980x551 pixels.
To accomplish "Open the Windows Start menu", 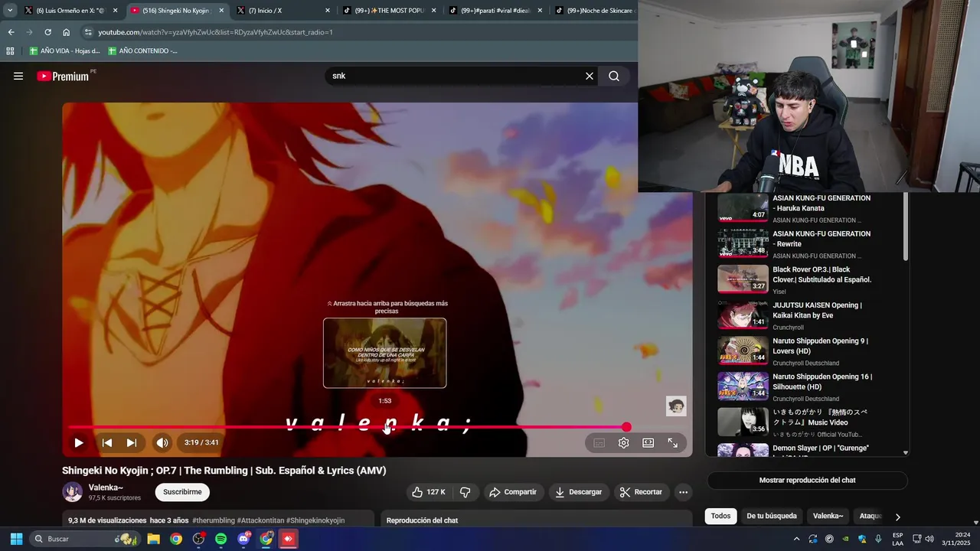I will pyautogui.click(x=16, y=539).
